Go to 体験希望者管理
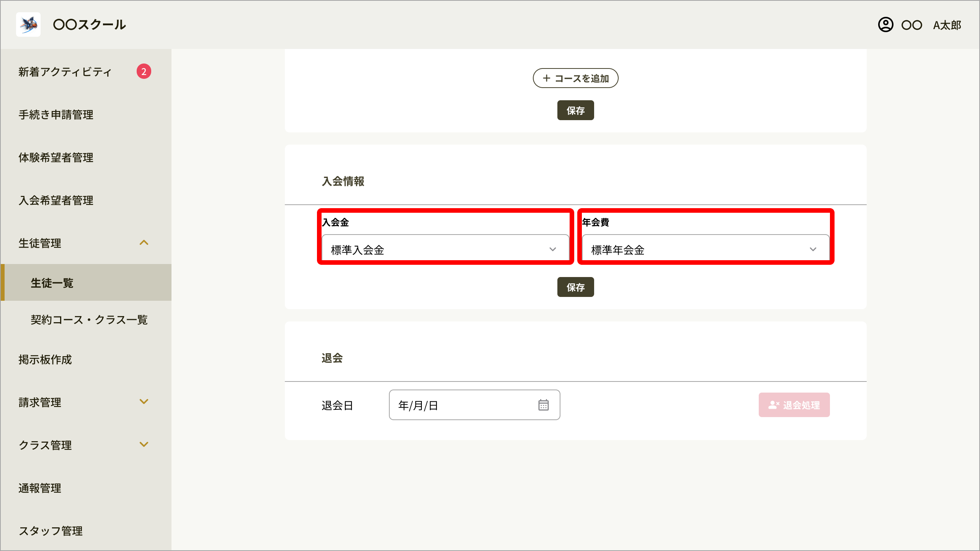Image resolution: width=980 pixels, height=551 pixels. tap(56, 158)
